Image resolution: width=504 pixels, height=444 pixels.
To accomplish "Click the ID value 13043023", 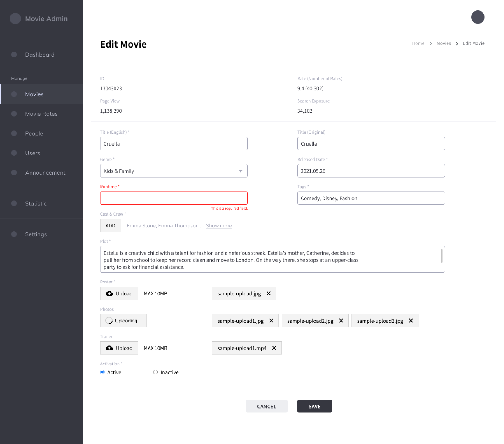I will coord(111,88).
